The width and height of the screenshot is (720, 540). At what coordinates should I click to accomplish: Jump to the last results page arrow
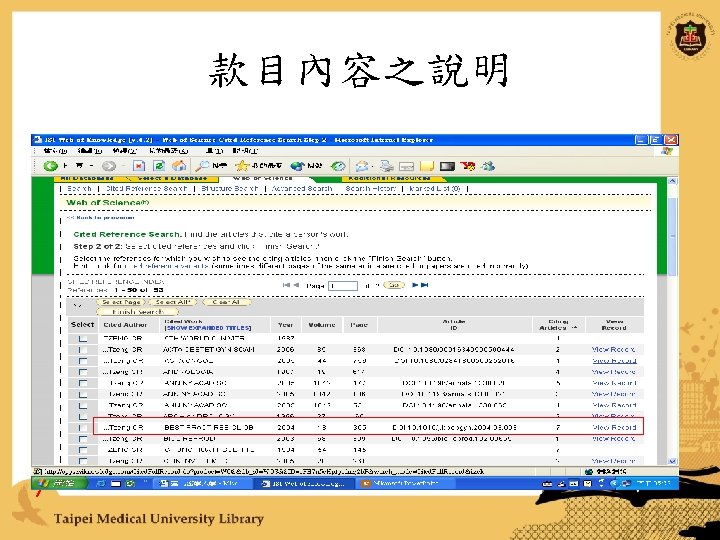(425, 285)
